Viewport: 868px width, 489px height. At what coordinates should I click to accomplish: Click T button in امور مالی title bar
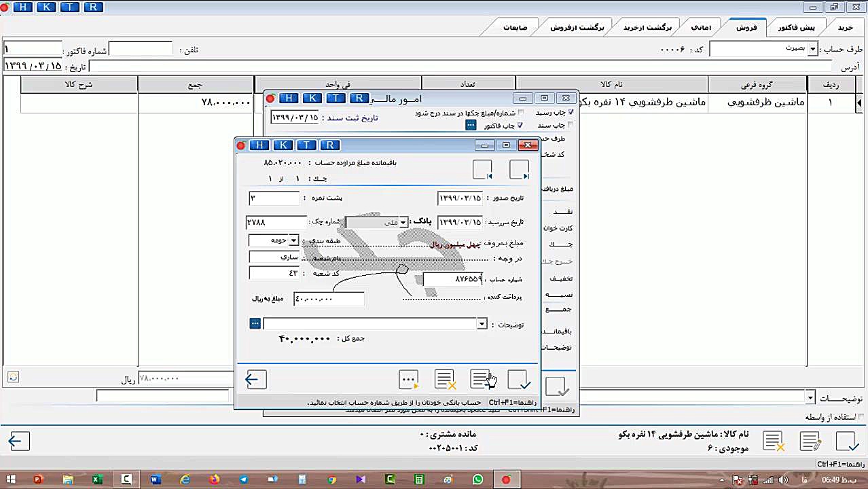click(336, 98)
